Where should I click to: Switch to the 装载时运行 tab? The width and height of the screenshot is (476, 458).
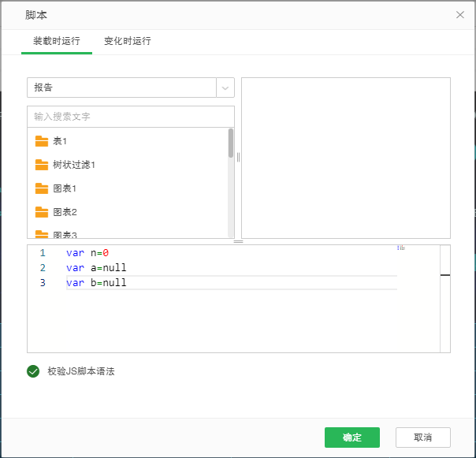coord(57,41)
